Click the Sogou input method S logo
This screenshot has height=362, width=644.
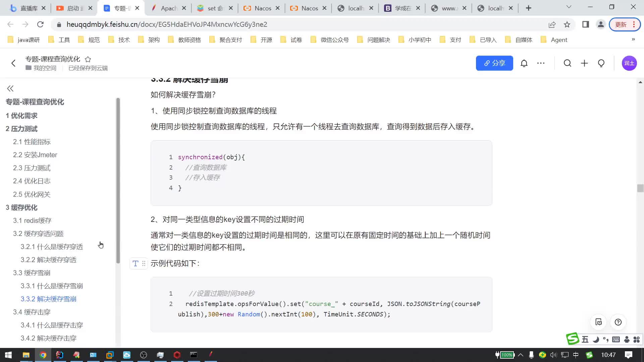point(573,339)
